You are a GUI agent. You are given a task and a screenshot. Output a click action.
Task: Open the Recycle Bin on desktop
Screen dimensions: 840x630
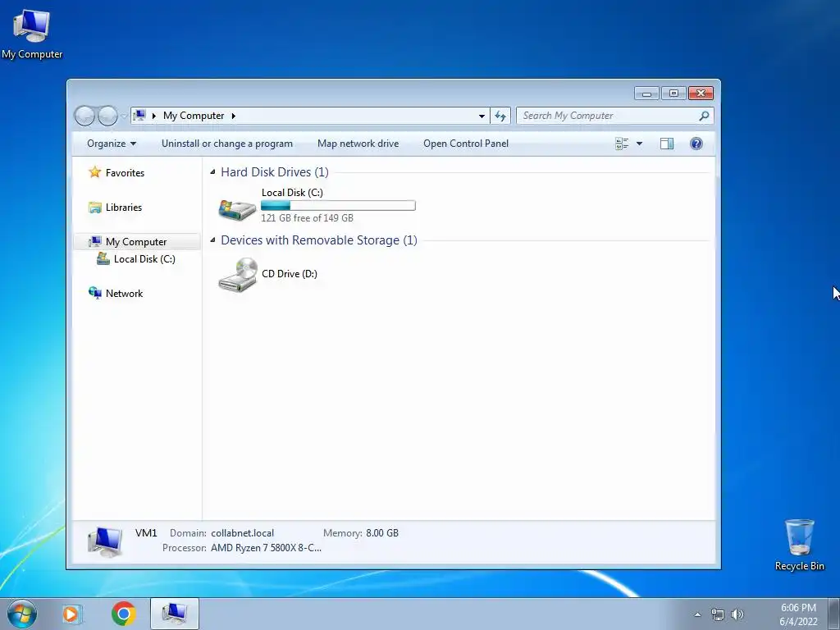coord(799,545)
